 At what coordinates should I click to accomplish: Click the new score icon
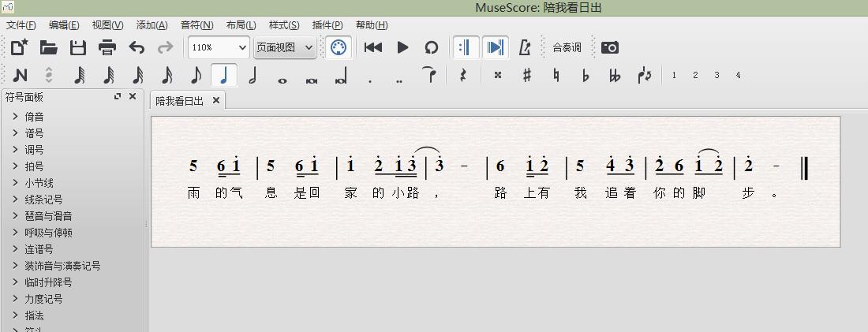click(x=20, y=47)
